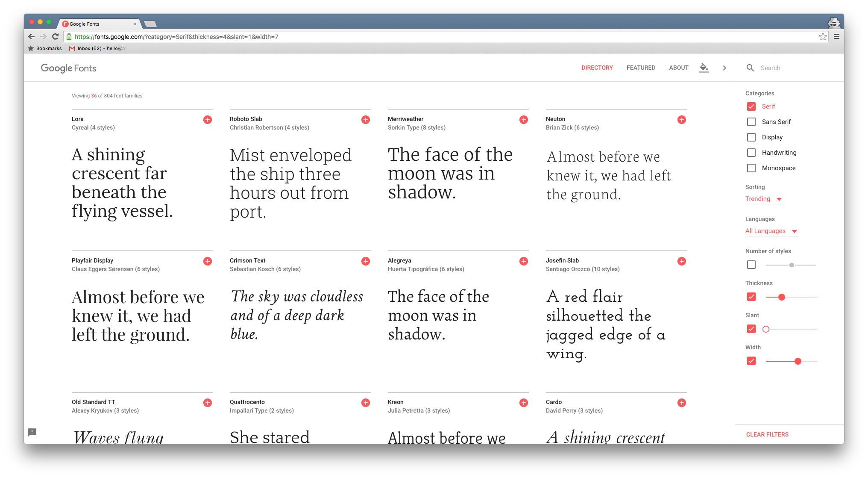The image size is (868, 478).
Task: Add Merriweather font to selection
Action: point(524,120)
